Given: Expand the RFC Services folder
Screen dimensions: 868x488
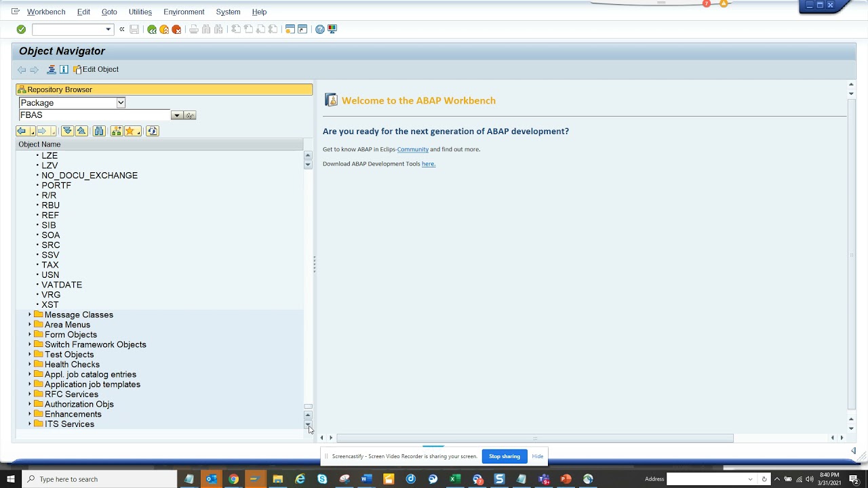Looking at the screenshot, I should pos(30,394).
